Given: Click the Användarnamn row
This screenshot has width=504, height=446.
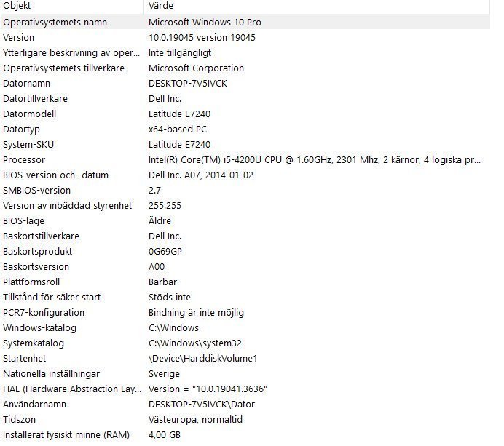Looking at the screenshot, I should click(34, 405).
